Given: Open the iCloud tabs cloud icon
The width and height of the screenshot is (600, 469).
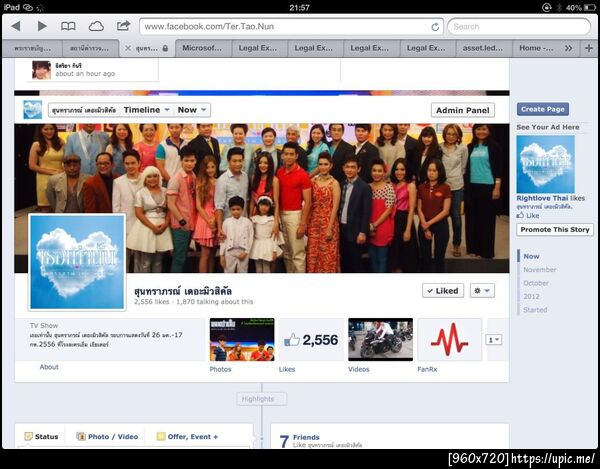Looking at the screenshot, I should tap(96, 26).
